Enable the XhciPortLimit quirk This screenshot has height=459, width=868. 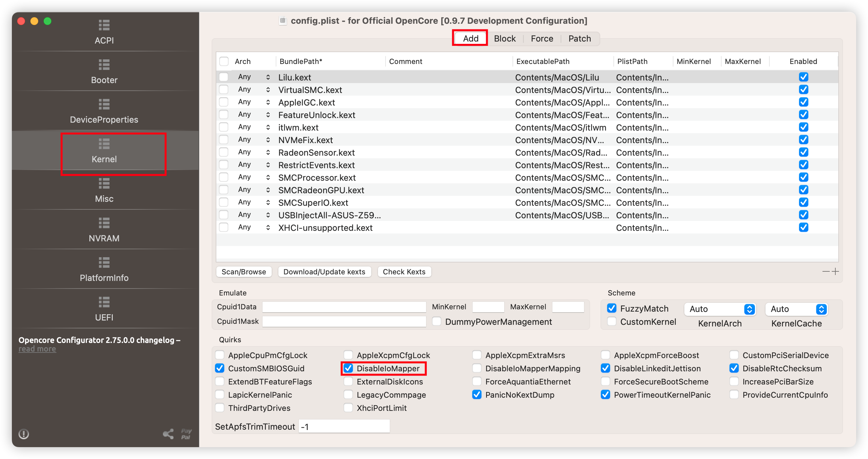348,408
